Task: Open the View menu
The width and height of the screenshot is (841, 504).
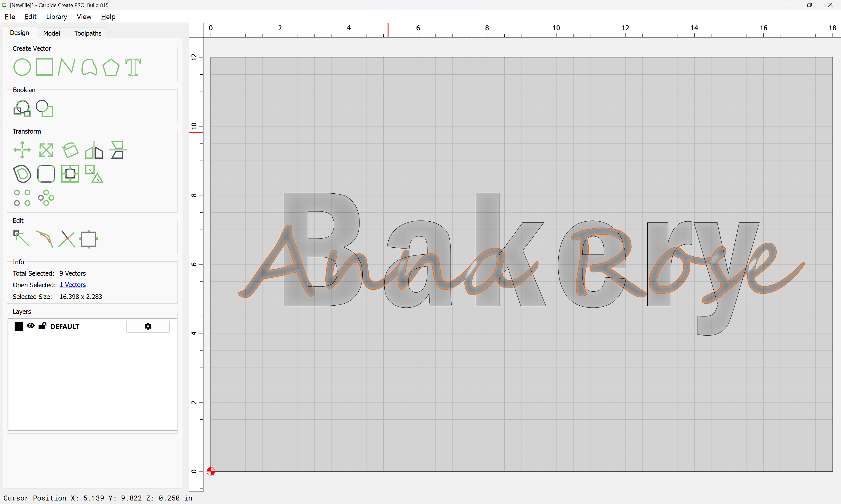Action: [84, 17]
